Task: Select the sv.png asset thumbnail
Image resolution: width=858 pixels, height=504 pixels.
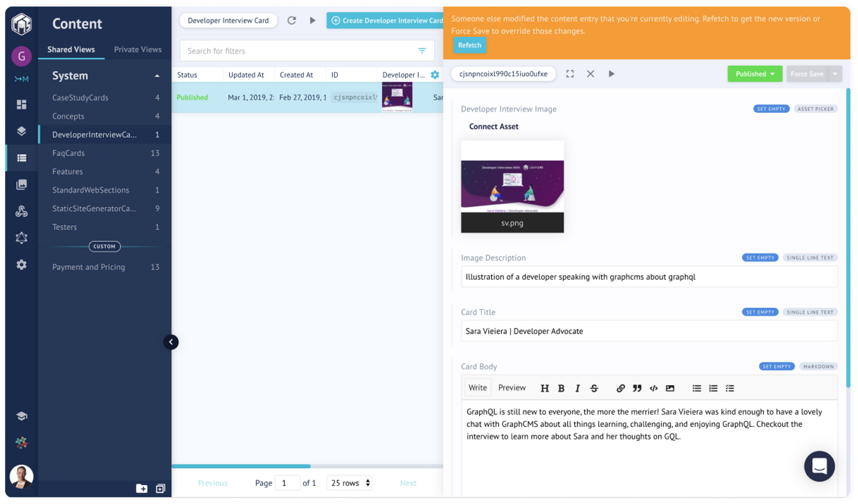Action: pyautogui.click(x=512, y=187)
